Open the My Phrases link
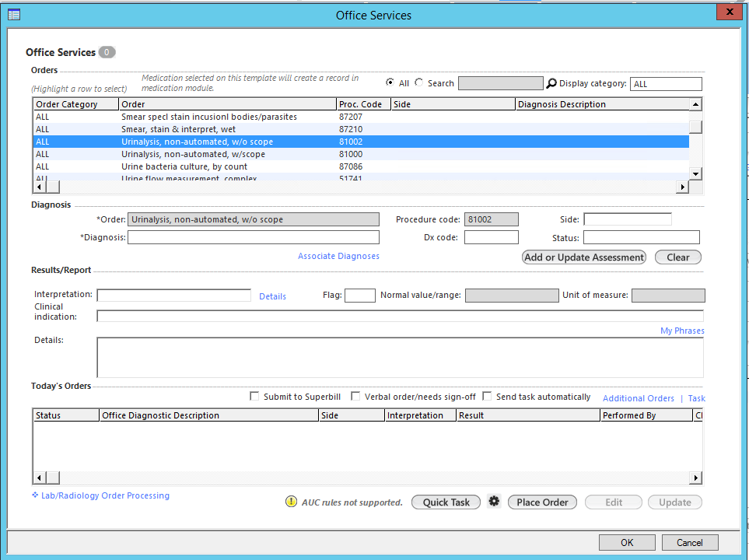The height and width of the screenshot is (560, 749). coord(682,331)
